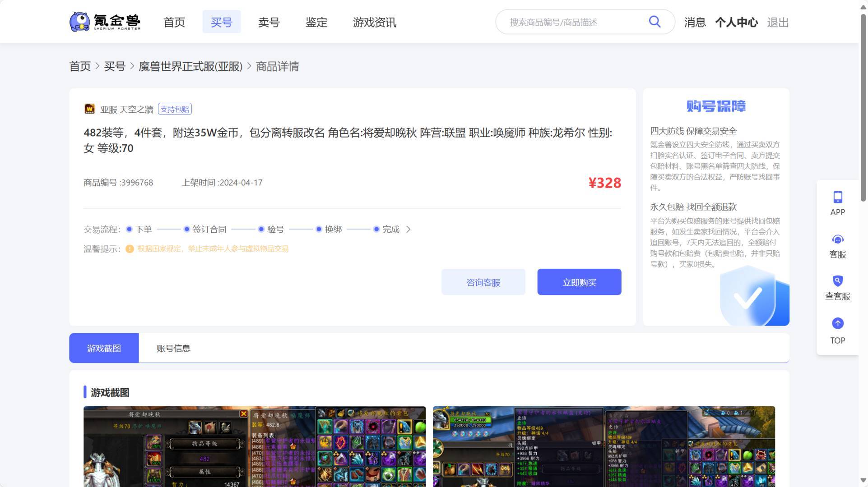Open the 客服 headset icon

[x=837, y=239]
